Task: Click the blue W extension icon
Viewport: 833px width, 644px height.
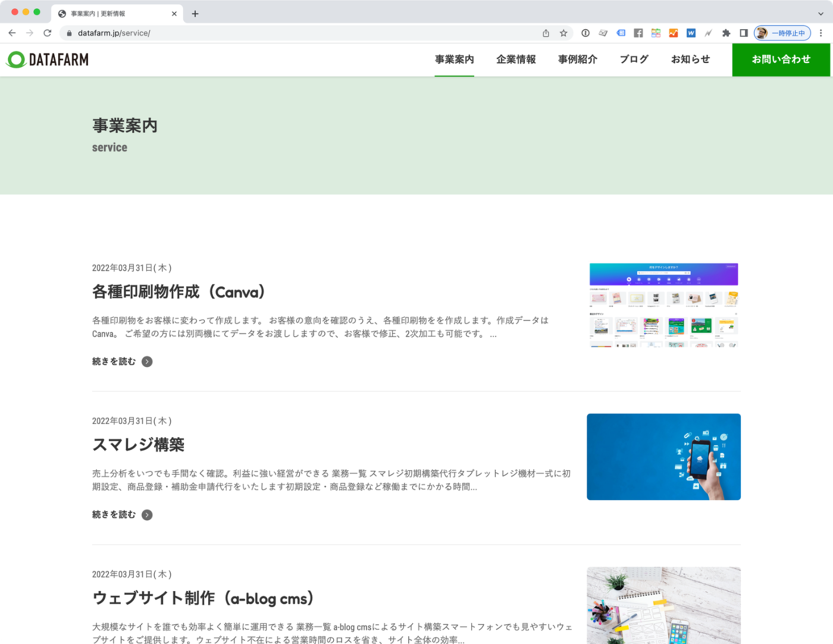Action: [x=691, y=33]
